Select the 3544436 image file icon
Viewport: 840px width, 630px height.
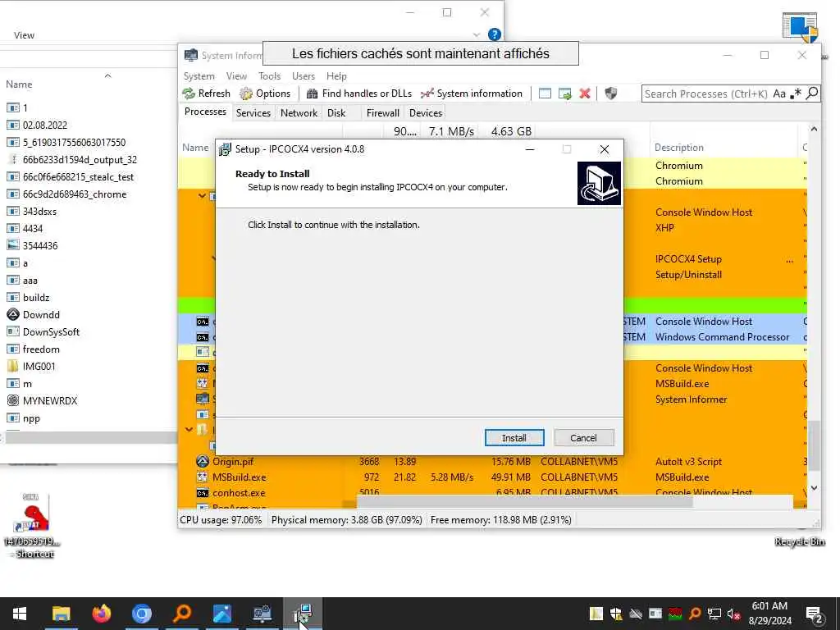(x=13, y=245)
